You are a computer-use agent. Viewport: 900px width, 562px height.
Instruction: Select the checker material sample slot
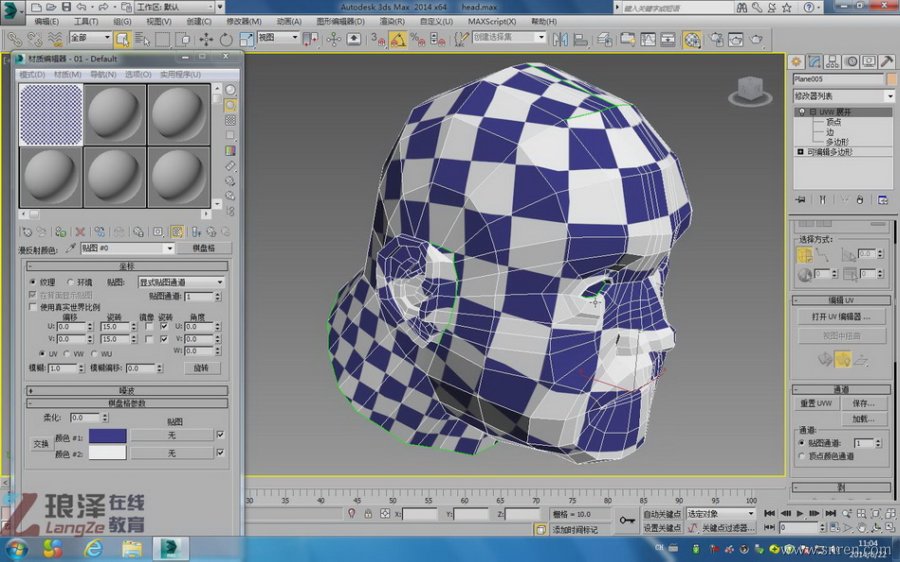(x=51, y=115)
